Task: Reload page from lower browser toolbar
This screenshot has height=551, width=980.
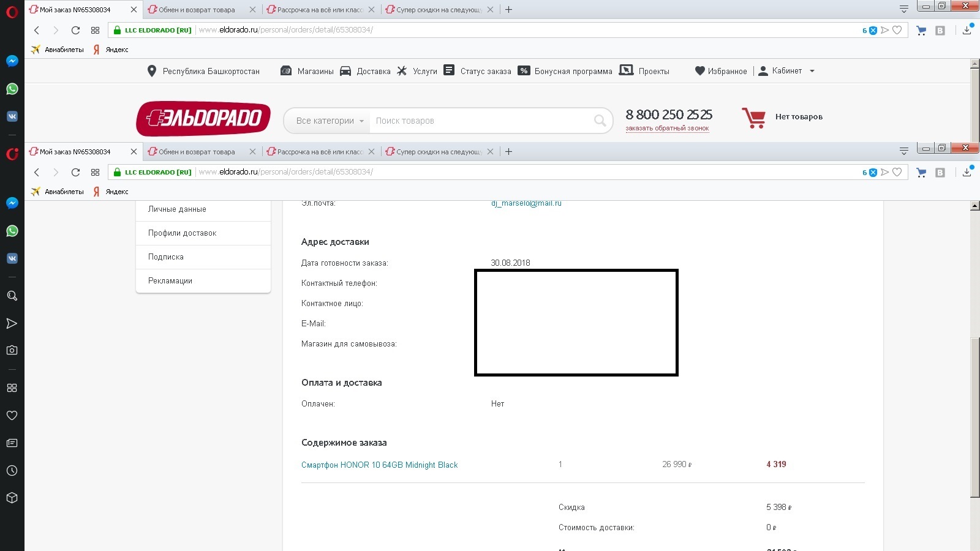Action: 75,172
